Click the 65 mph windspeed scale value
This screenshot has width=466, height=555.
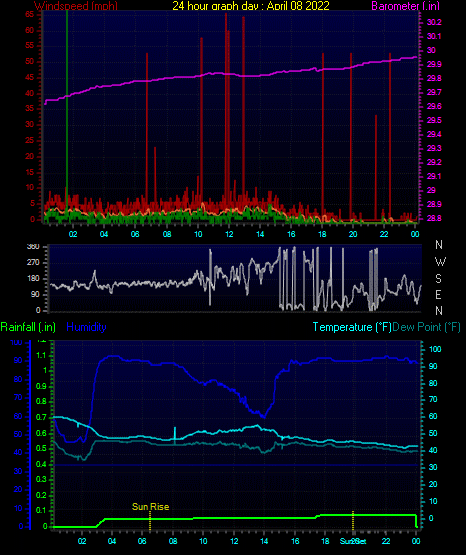point(29,14)
